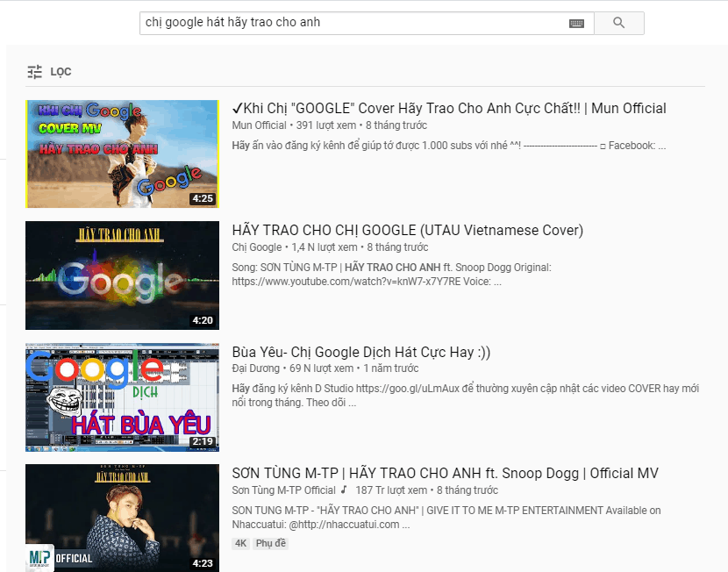Click the magnifying glass search icon
This screenshot has height=572, width=728.
coord(618,23)
